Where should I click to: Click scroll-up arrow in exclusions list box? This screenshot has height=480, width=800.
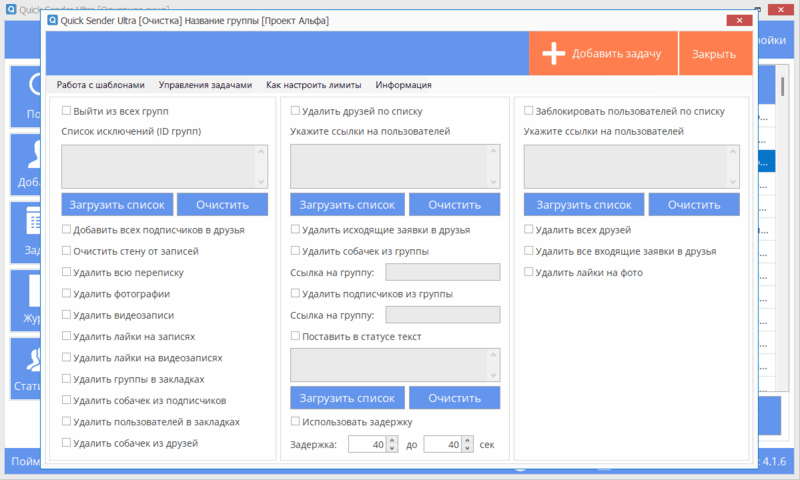click(x=261, y=151)
